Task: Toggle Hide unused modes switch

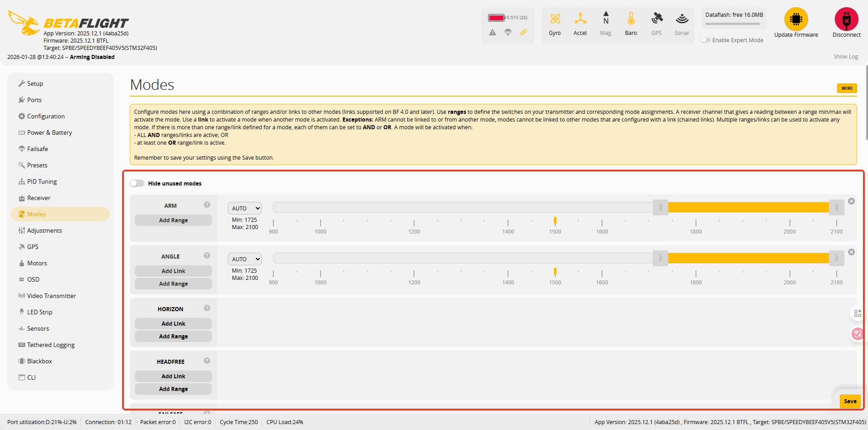Action: tap(137, 184)
